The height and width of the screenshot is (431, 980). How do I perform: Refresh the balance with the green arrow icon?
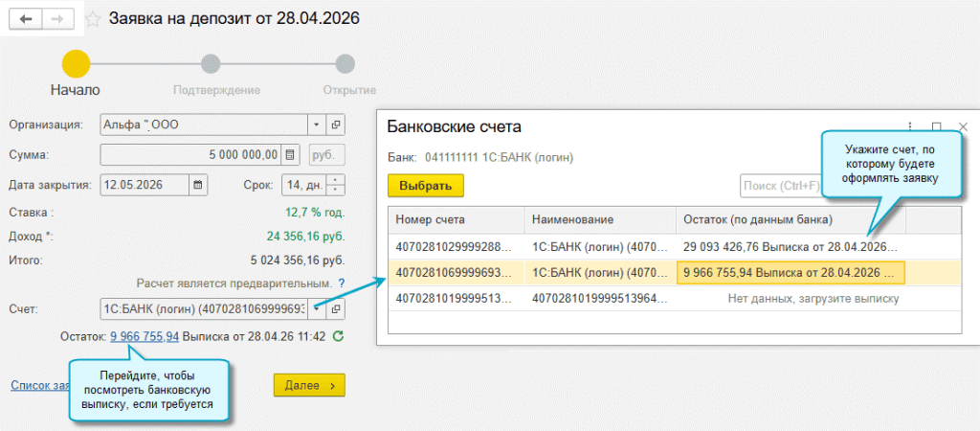(x=338, y=336)
